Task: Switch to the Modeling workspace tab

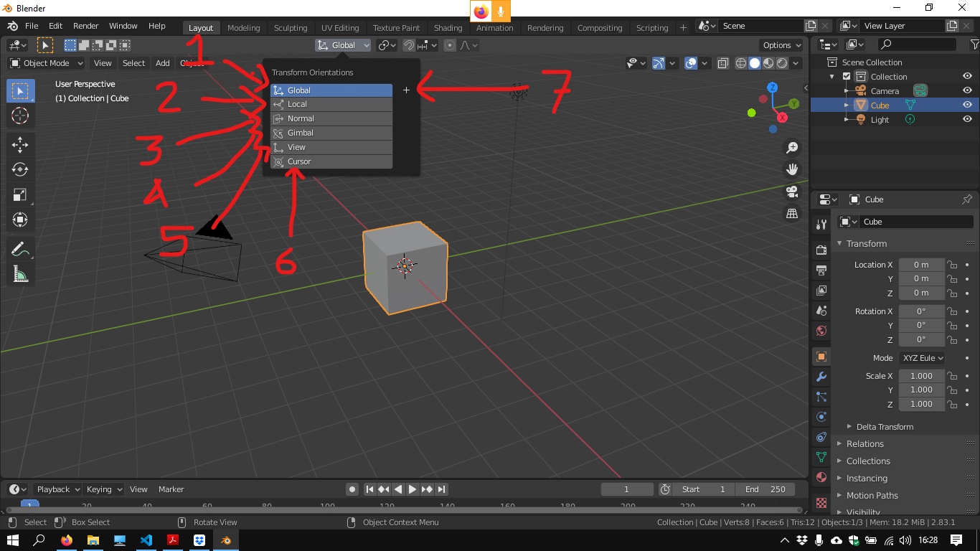Action: pyautogui.click(x=244, y=27)
